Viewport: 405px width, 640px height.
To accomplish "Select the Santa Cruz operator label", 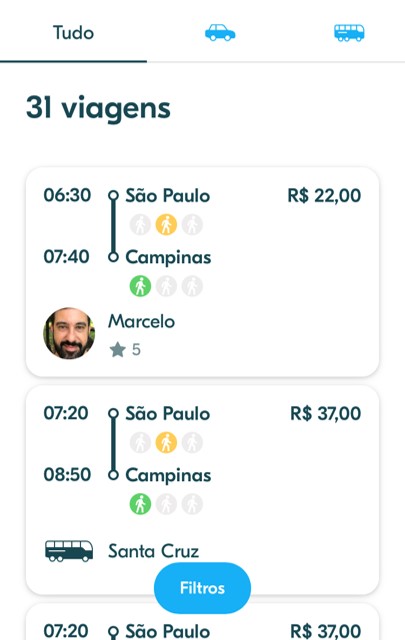I will [x=154, y=551].
